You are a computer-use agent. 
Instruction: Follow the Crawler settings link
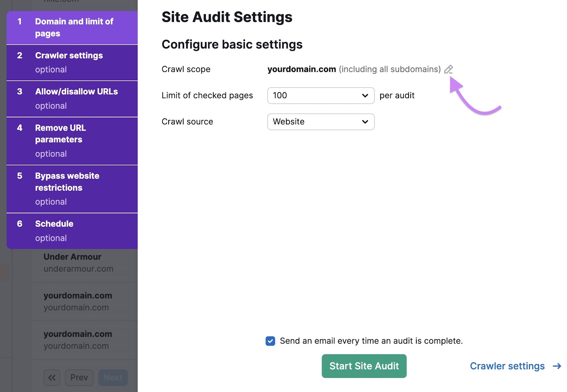click(x=507, y=366)
